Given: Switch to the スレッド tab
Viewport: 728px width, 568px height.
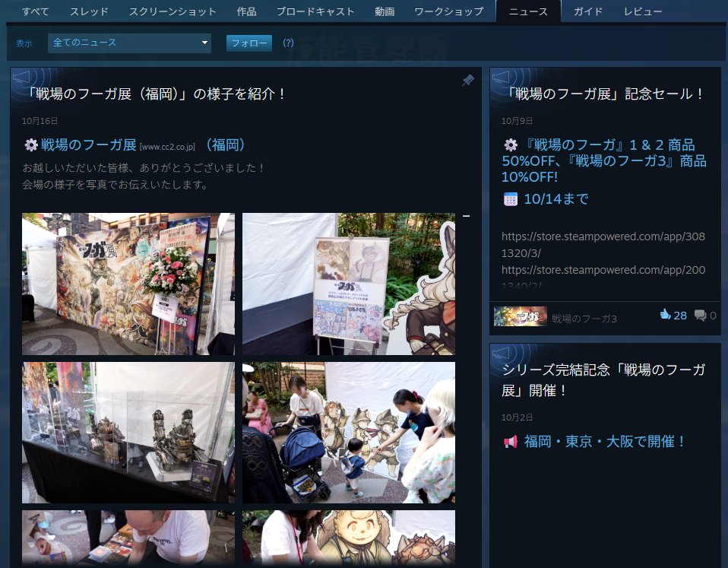Looking at the screenshot, I should [89, 11].
